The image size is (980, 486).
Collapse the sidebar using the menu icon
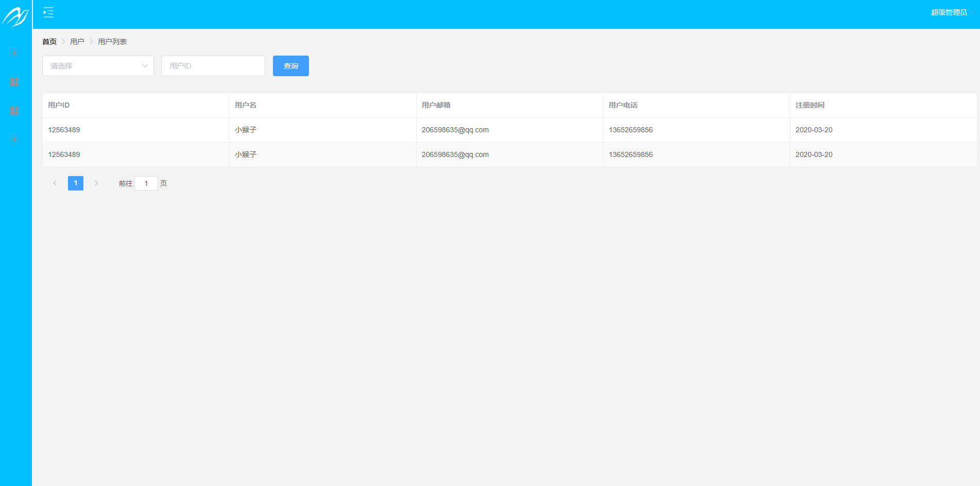(48, 12)
